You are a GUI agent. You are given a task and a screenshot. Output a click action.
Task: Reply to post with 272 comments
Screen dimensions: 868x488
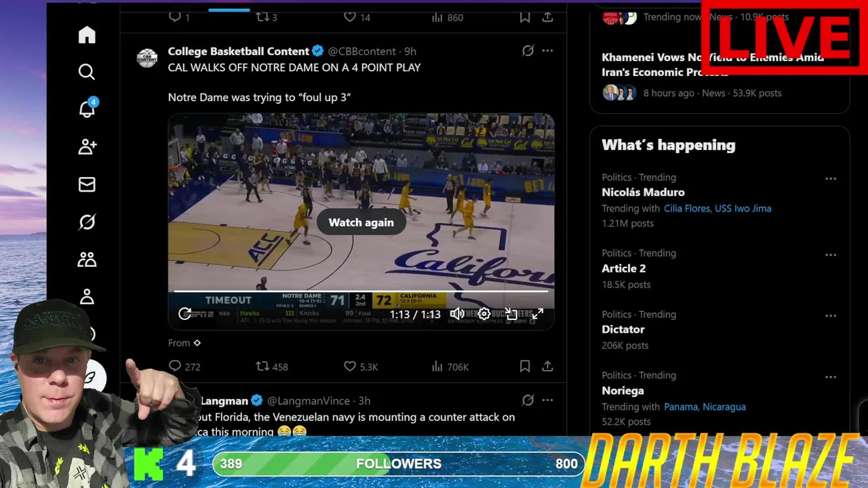tap(184, 366)
